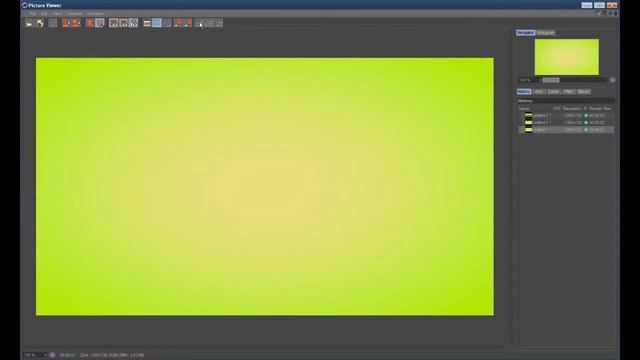Click the grayed-out Stop Rendering icon
The image size is (640, 360).
pos(53,23)
